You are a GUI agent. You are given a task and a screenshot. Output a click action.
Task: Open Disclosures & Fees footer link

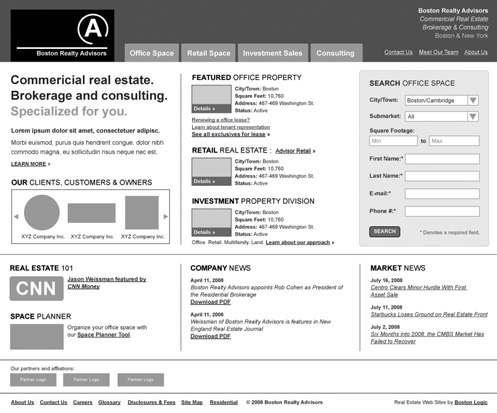coord(151,402)
